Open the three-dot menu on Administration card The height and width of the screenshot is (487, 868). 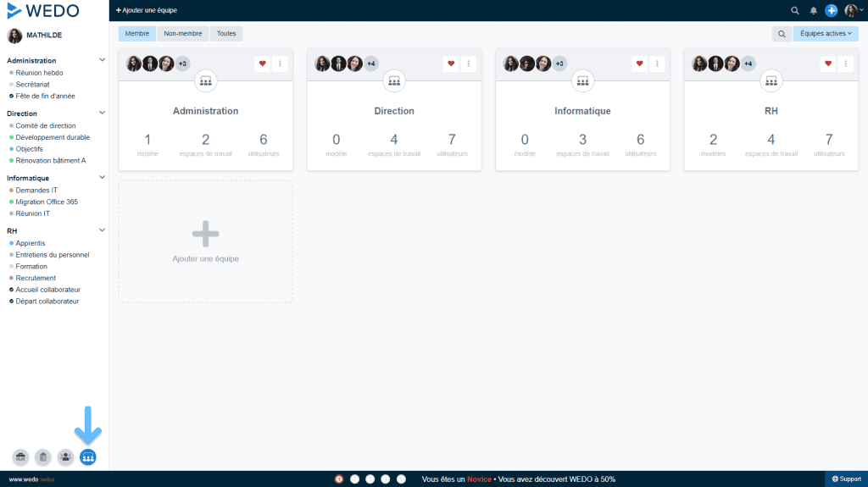coord(280,64)
